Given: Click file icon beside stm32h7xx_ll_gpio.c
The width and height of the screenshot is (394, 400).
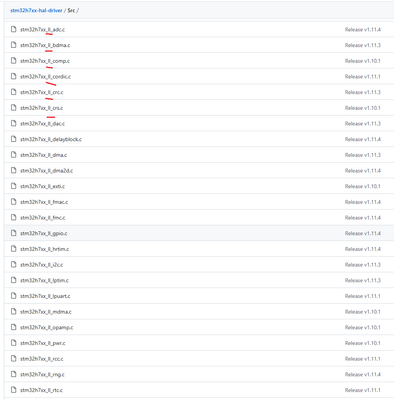Looking at the screenshot, I should coord(14,233).
